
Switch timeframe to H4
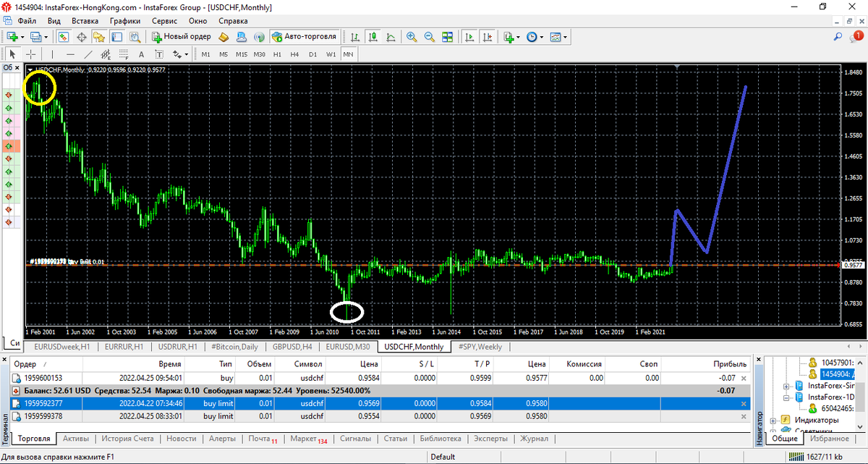(x=294, y=54)
